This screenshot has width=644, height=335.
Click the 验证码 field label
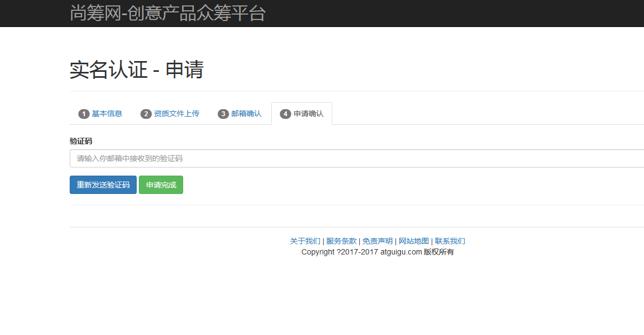[x=81, y=140]
